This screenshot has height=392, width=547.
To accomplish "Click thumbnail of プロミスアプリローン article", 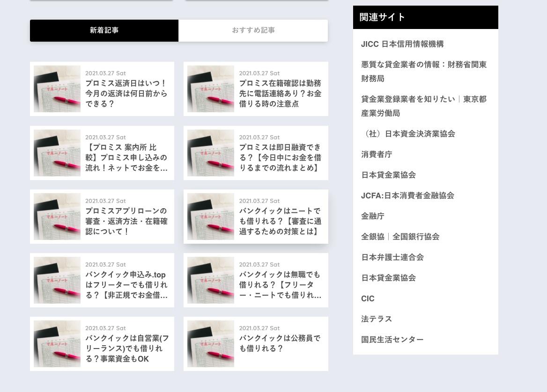I will (57, 217).
